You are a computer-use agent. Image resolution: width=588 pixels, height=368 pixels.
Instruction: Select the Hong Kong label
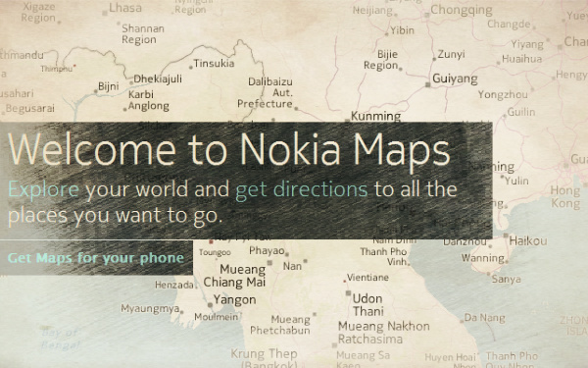565,197
